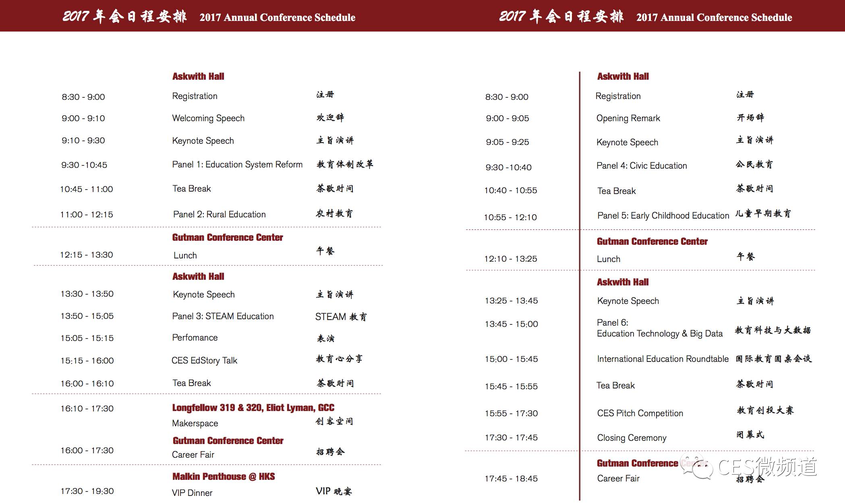Select Panel 5: Early Childhood Education
The height and width of the screenshot is (504, 845).
(663, 216)
